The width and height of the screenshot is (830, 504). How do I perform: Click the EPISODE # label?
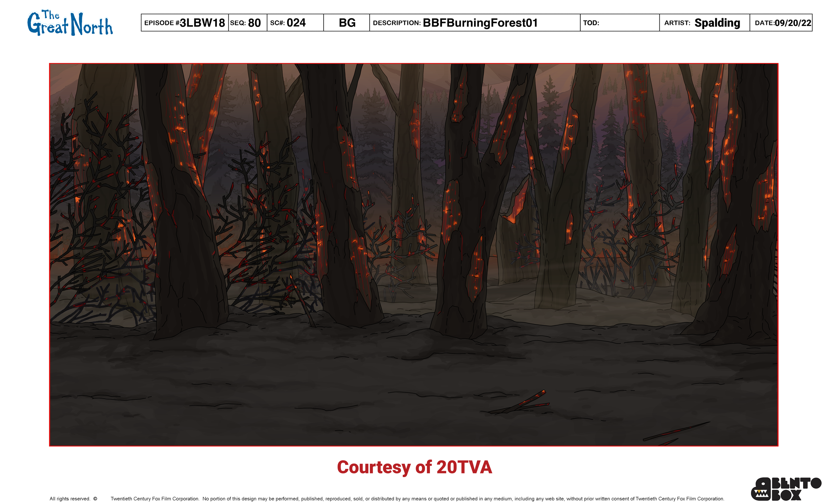(x=161, y=23)
